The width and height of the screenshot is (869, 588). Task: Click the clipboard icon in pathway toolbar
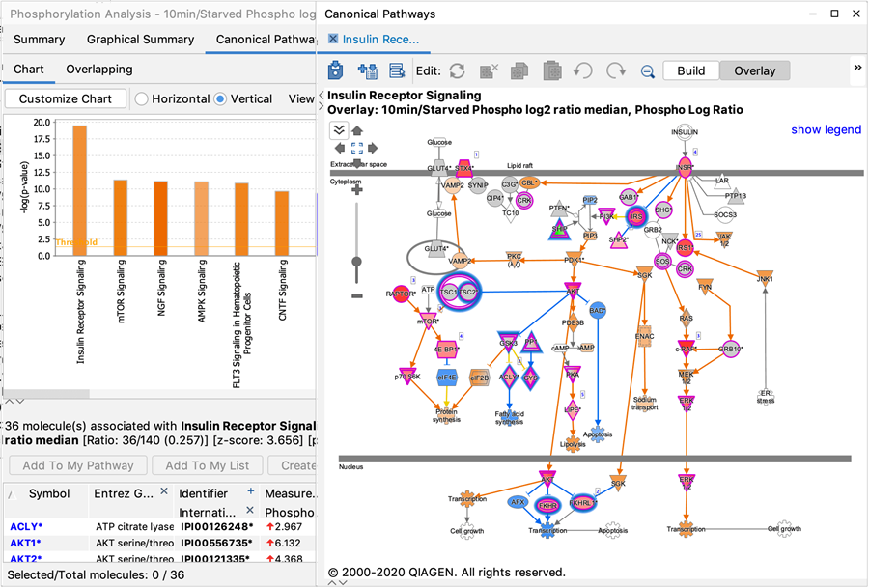(x=552, y=70)
